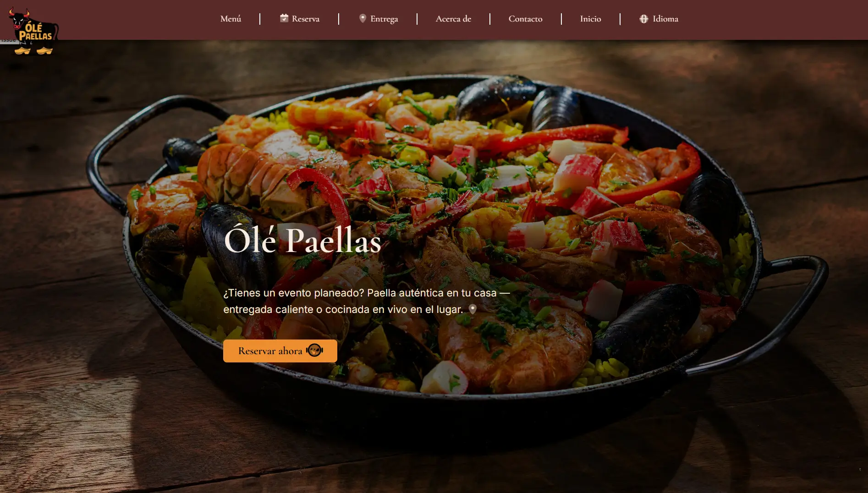This screenshot has height=493, width=868.
Task: Click the golden clogs on the bull logo
Action: [33, 50]
